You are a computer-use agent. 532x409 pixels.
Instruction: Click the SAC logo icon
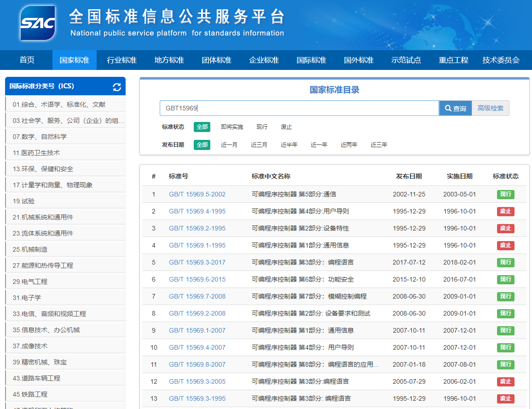(38, 23)
